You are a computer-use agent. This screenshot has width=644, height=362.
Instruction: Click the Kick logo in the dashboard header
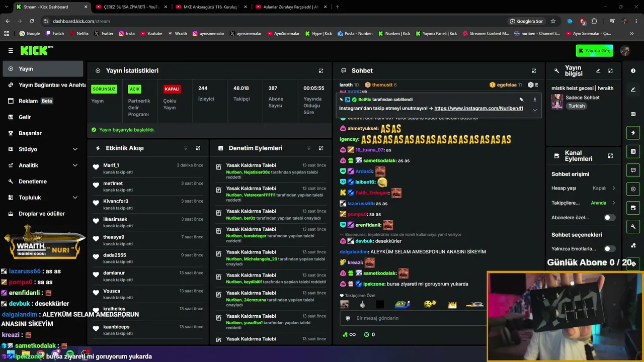point(37,50)
